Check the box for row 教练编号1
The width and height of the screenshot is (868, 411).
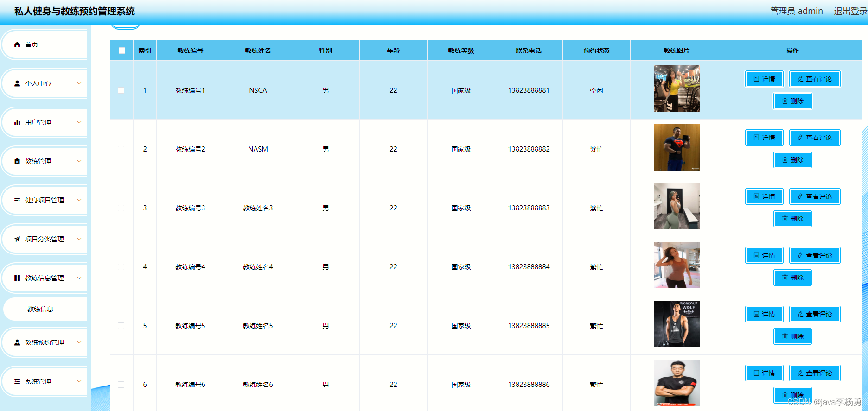121,90
